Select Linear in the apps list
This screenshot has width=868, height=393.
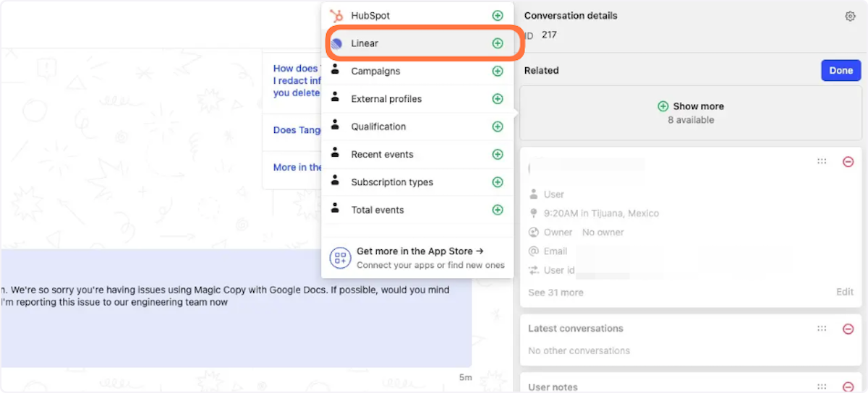(418, 43)
